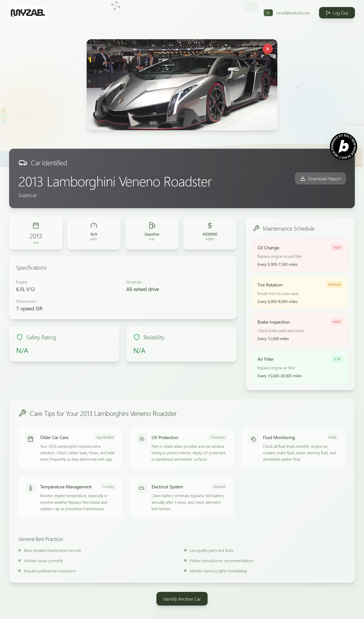This screenshot has height=619, width=364.
Task: Click the Download Report button
Action: pos(320,179)
